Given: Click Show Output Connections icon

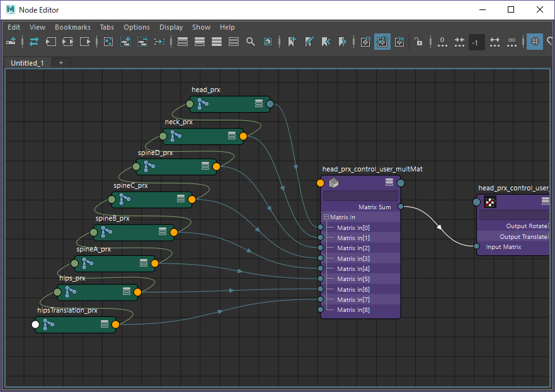Looking at the screenshot, I should coord(85,42).
